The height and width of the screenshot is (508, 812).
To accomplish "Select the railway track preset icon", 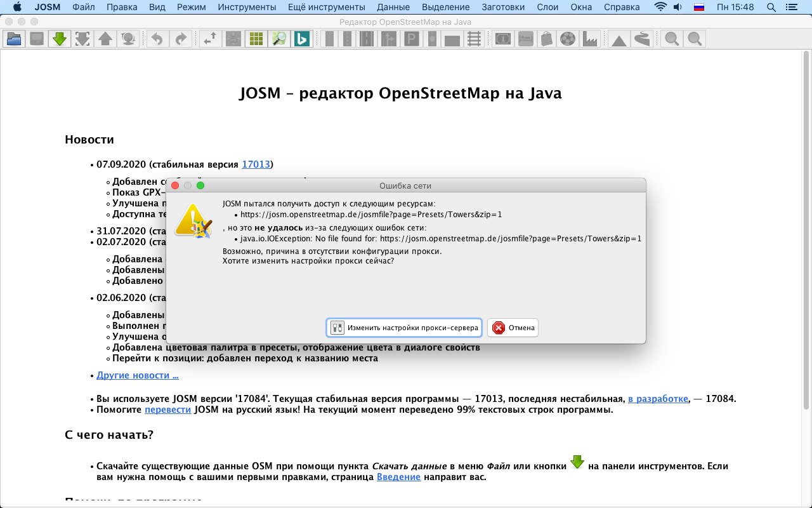I will pos(474,39).
